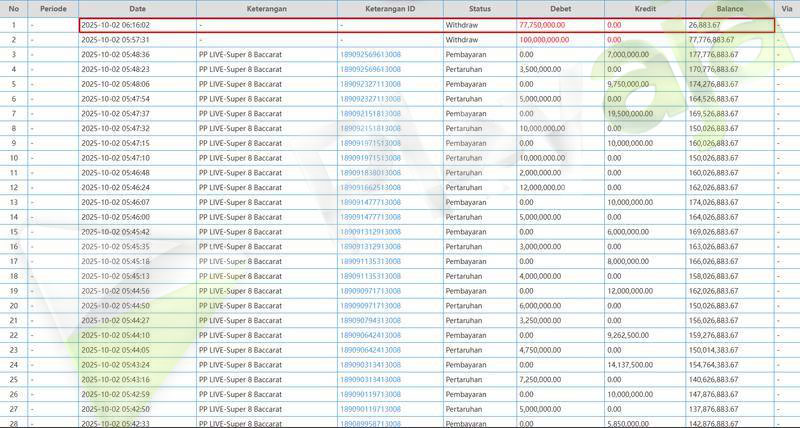Open Keterangan ID link in row 19

click(x=371, y=291)
